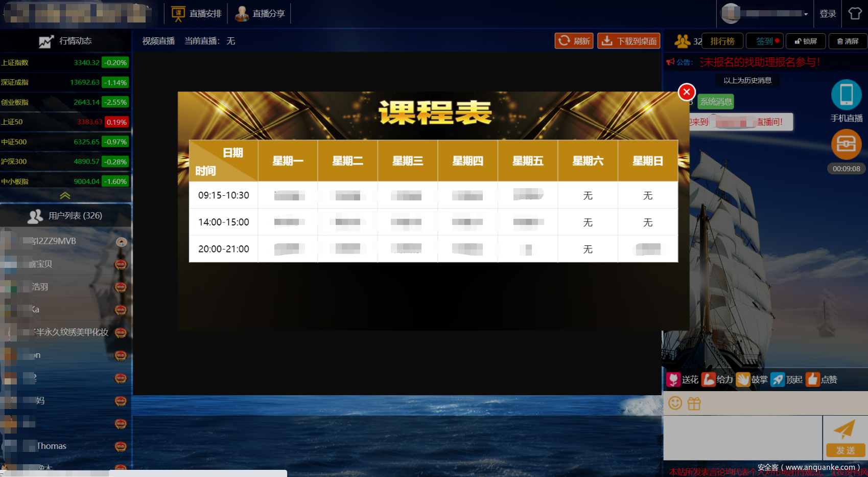Open the treasure chest above 00:09:08

coord(847,144)
